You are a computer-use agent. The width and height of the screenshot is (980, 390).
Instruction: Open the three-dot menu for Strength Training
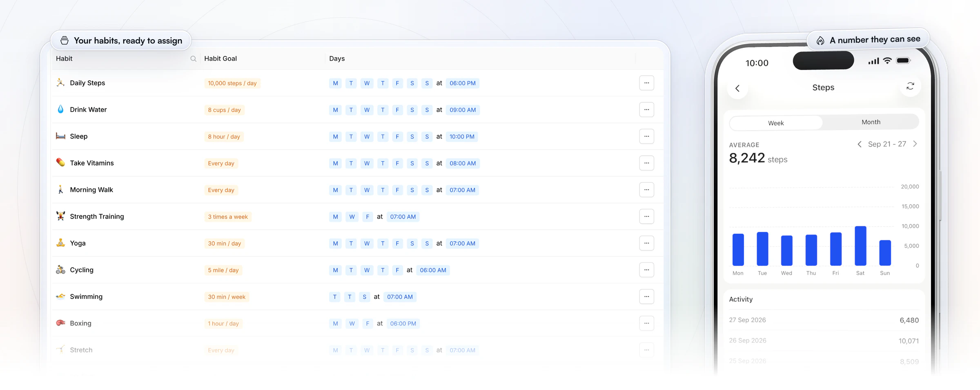646,216
